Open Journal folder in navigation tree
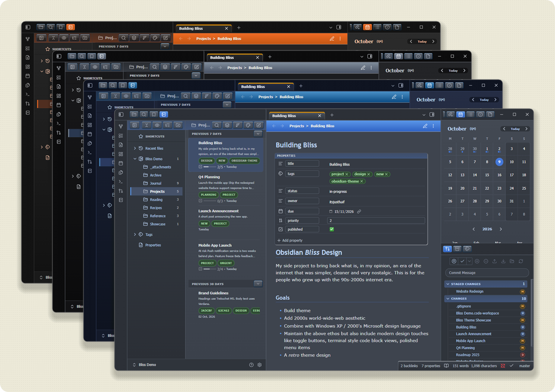The height and width of the screenshot is (392, 555). [156, 183]
